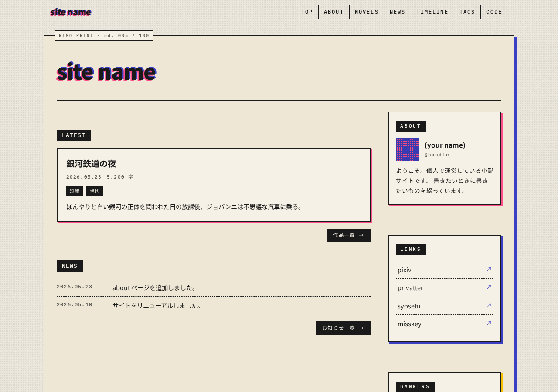Click the 作品一覧 button
The width and height of the screenshot is (558, 392).
[x=349, y=235]
